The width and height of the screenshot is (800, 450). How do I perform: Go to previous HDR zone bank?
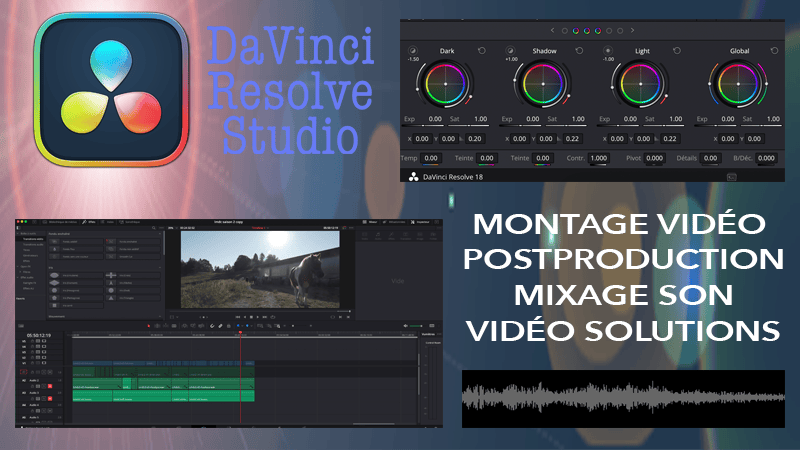[x=553, y=31]
